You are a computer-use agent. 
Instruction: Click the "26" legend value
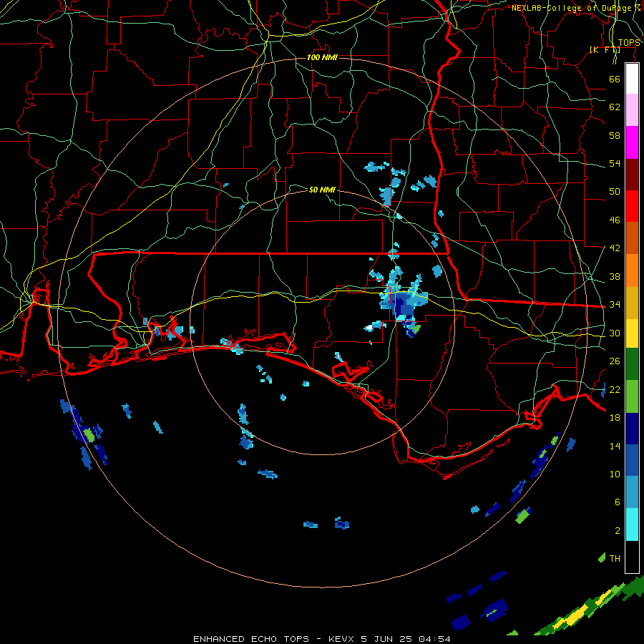615,361
